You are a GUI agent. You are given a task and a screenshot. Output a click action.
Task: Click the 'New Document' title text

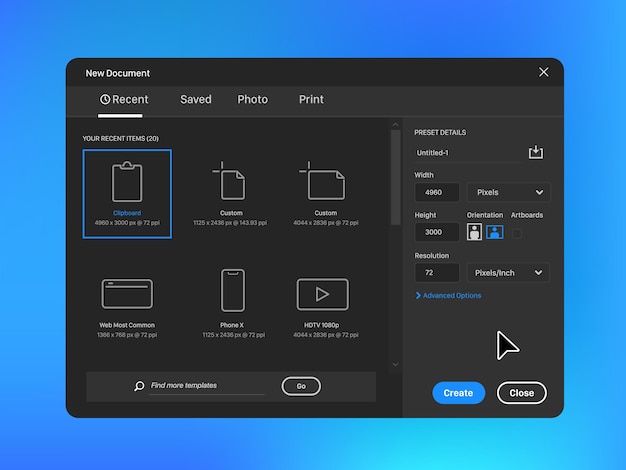click(118, 73)
